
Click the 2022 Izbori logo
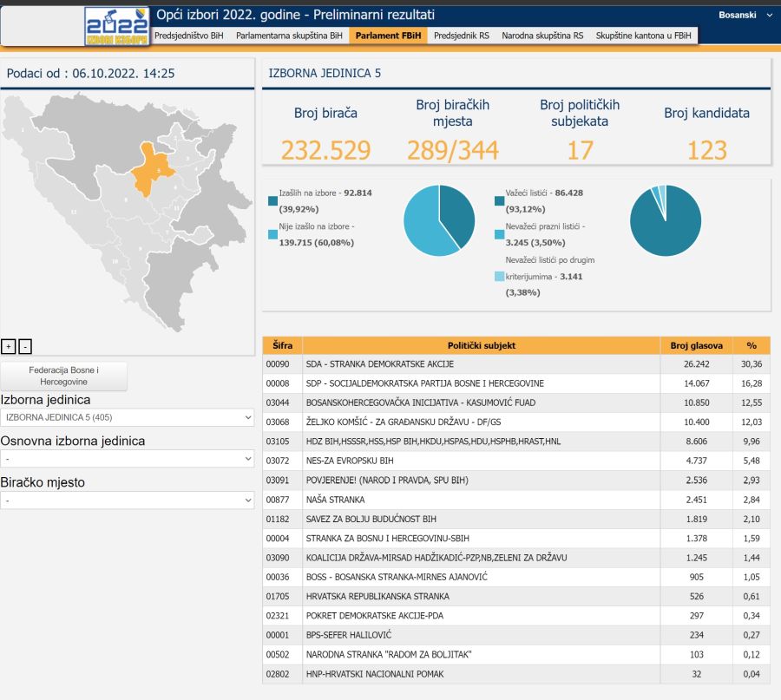pos(116,26)
